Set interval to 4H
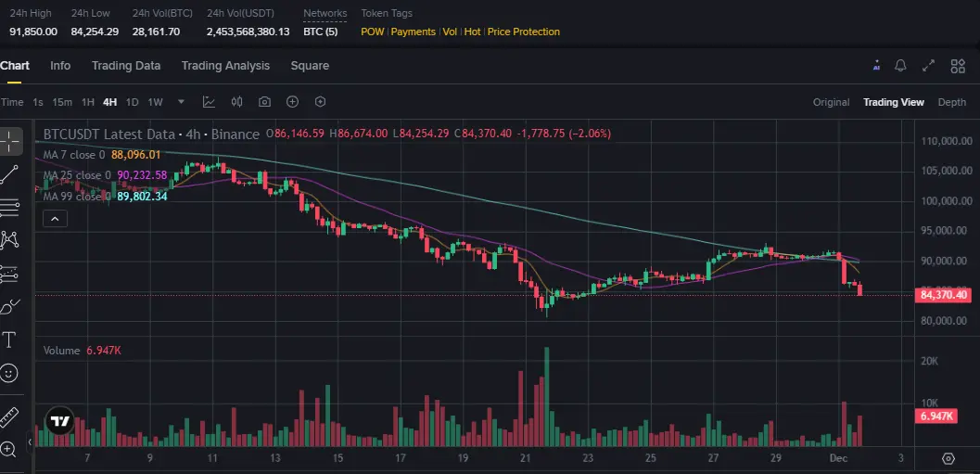This screenshot has height=474, width=980. point(110,102)
